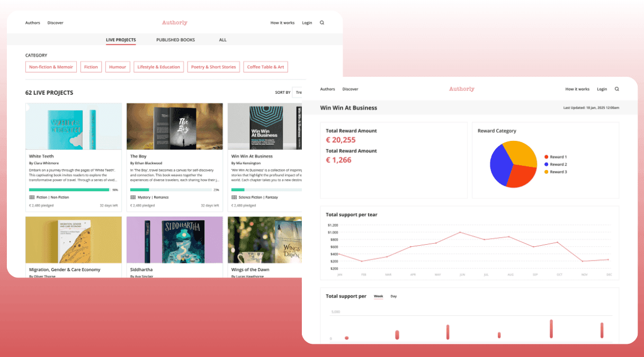Open The Boy book cover thumbnail
Viewport: 644px width, 357px height.
pyautogui.click(x=175, y=127)
